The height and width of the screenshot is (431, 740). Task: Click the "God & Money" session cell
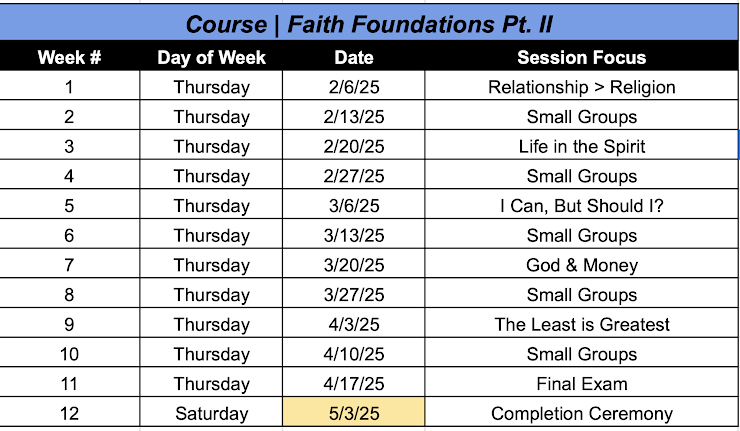click(581, 265)
